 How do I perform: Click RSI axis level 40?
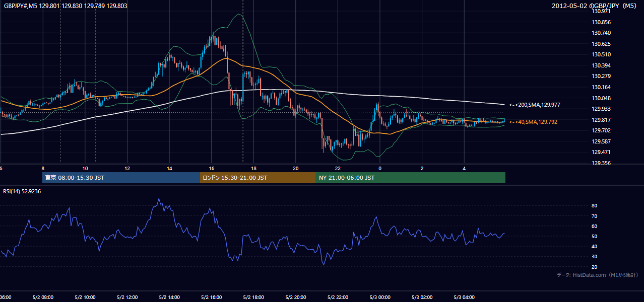point(594,246)
